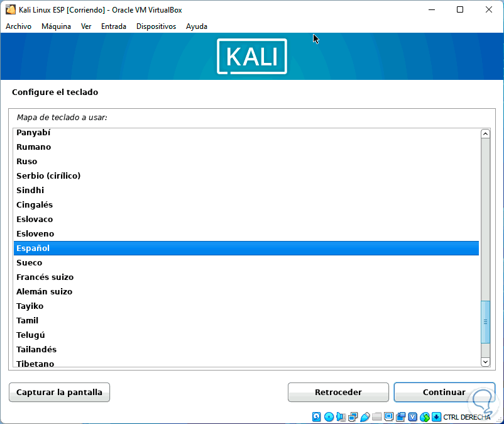Open the Ayuda menu
The height and width of the screenshot is (424, 504).
(197, 26)
